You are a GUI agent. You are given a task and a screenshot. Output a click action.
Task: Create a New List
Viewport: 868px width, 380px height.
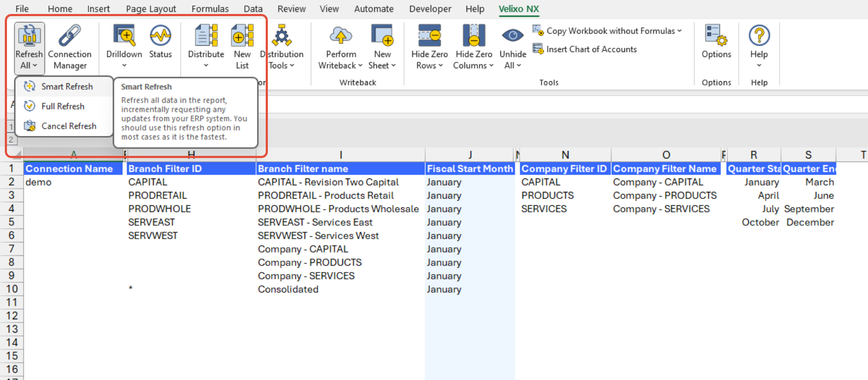(x=242, y=47)
